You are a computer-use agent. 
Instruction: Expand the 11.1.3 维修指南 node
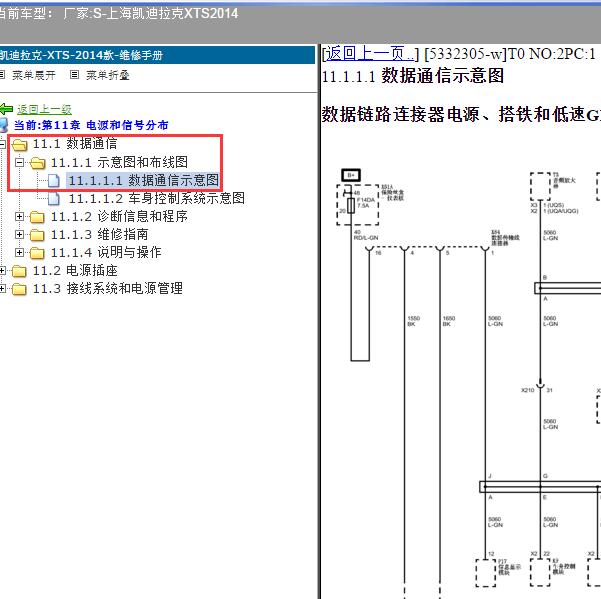(19, 235)
